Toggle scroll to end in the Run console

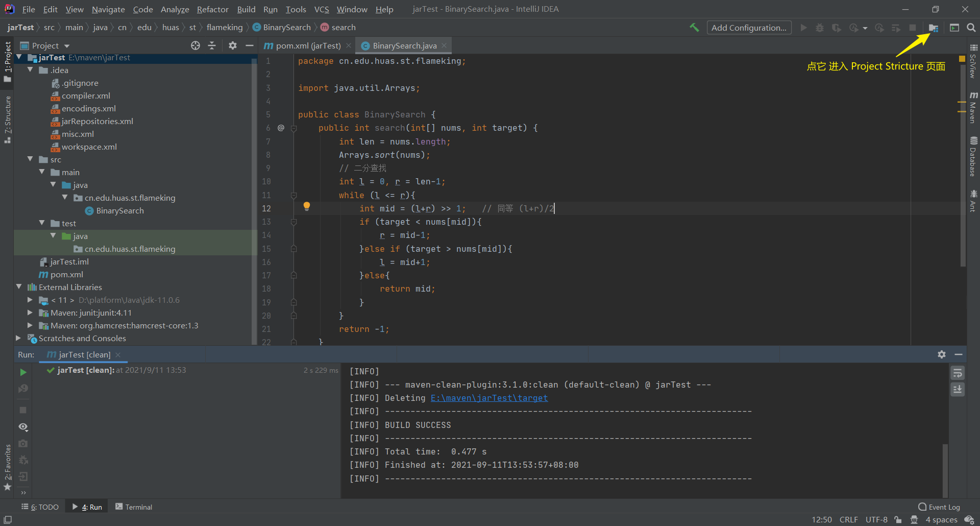(x=958, y=390)
